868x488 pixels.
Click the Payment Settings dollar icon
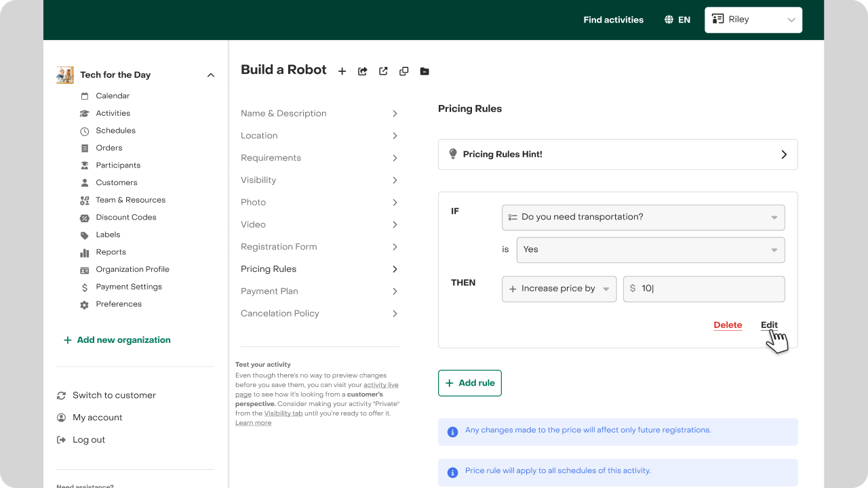tap(85, 287)
